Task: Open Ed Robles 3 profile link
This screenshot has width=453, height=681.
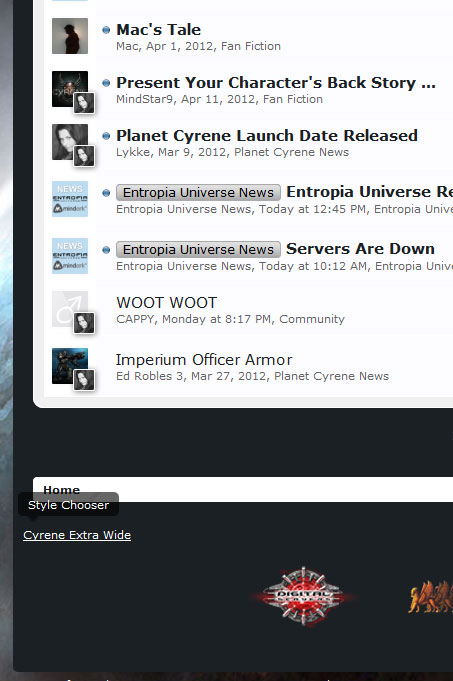Action: point(150,376)
